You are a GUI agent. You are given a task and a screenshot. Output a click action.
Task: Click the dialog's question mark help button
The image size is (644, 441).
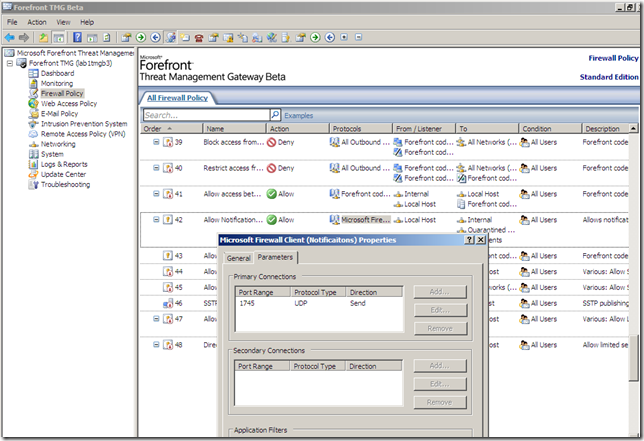pos(469,240)
